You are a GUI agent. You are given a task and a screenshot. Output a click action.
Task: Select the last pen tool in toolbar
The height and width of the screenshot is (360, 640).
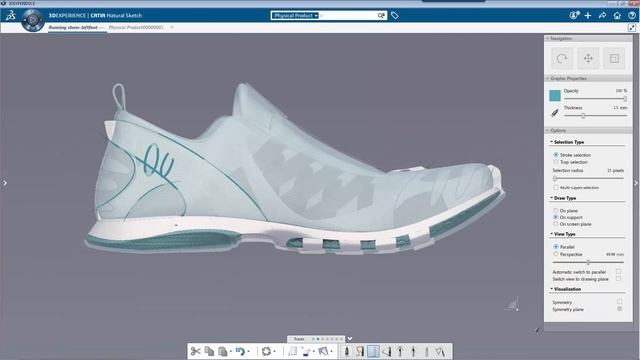tap(440, 351)
